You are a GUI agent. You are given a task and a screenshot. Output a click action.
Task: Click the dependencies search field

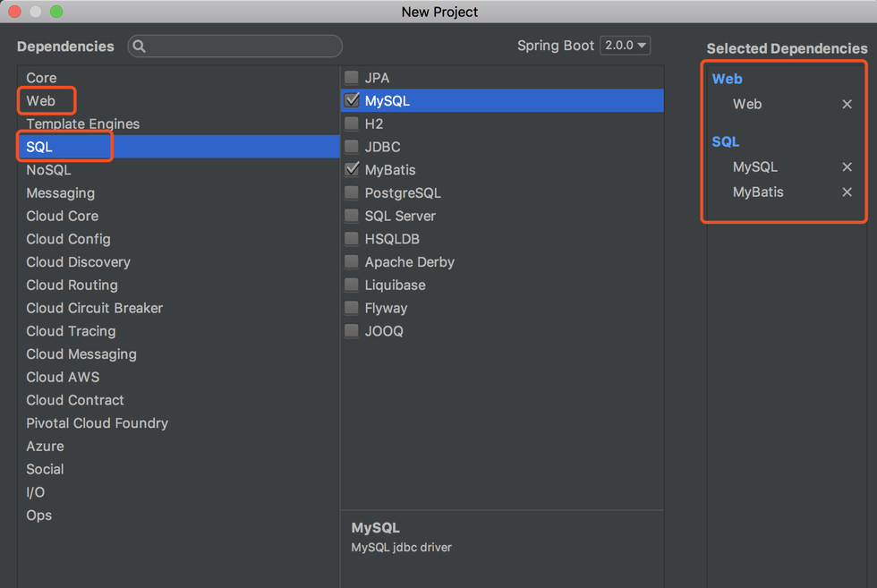[x=234, y=46]
